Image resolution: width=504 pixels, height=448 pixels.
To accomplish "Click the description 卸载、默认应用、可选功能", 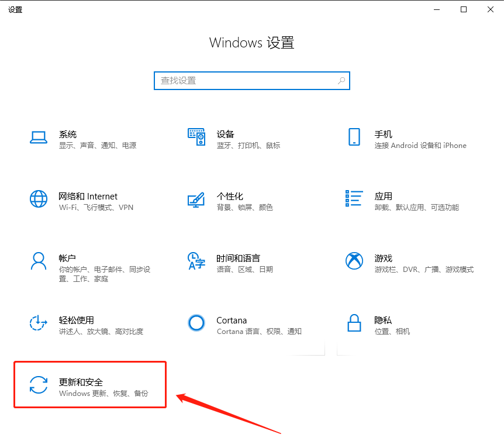I will click(417, 208).
